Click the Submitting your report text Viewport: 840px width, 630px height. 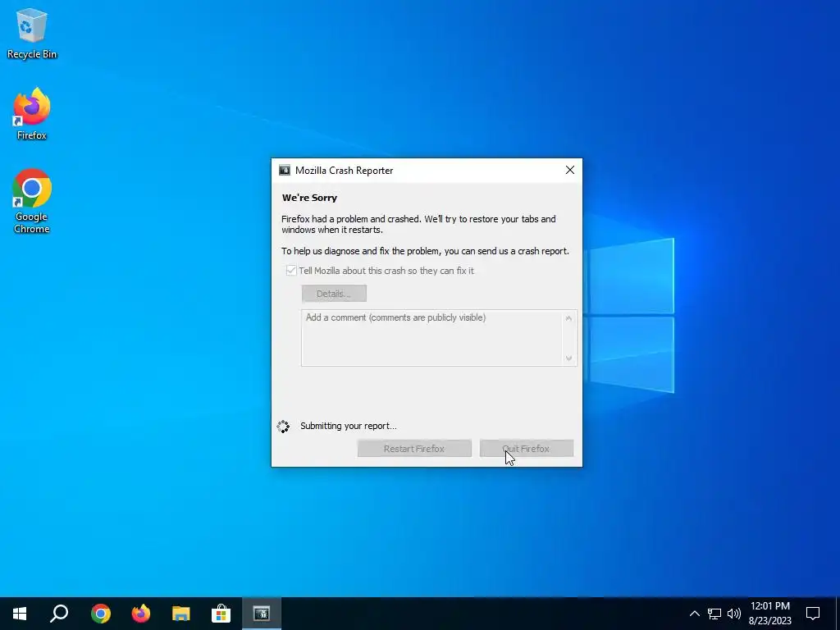pos(348,426)
